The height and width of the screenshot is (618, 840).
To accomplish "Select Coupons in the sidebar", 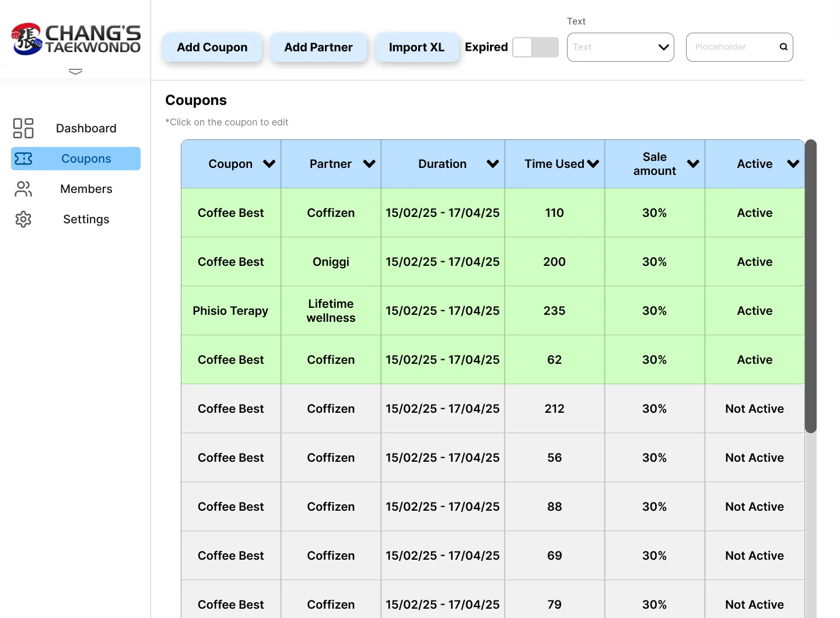I will (x=76, y=159).
